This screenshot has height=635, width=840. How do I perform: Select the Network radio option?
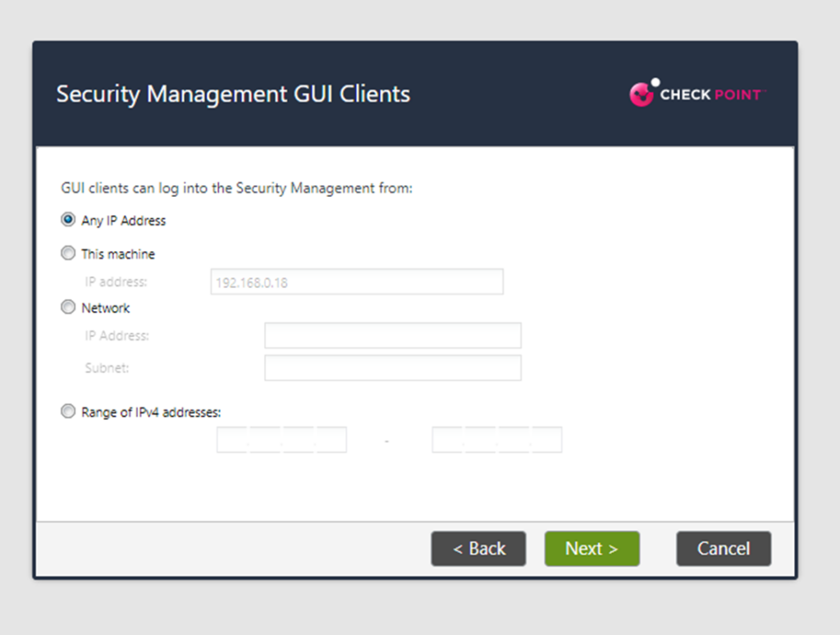pos(68,308)
